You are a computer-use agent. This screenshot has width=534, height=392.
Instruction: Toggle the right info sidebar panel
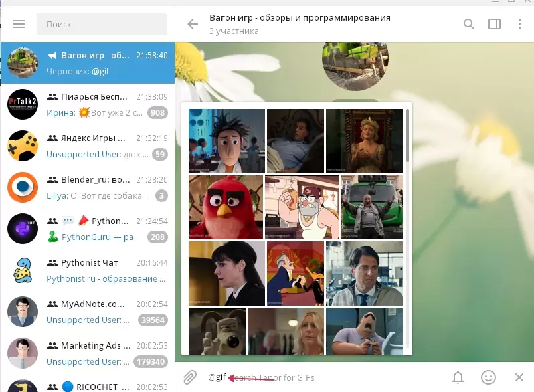click(x=495, y=24)
